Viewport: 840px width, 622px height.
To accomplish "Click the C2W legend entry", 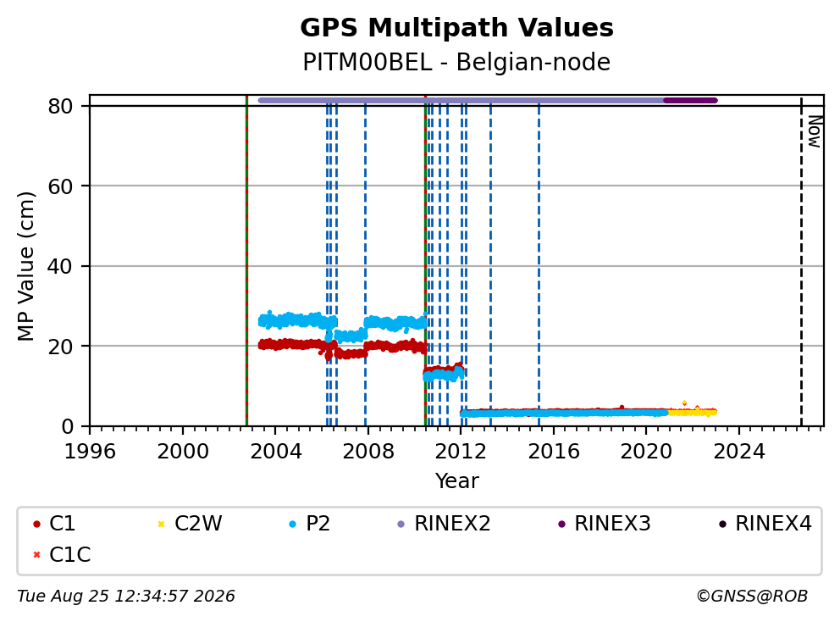I will coord(191,524).
